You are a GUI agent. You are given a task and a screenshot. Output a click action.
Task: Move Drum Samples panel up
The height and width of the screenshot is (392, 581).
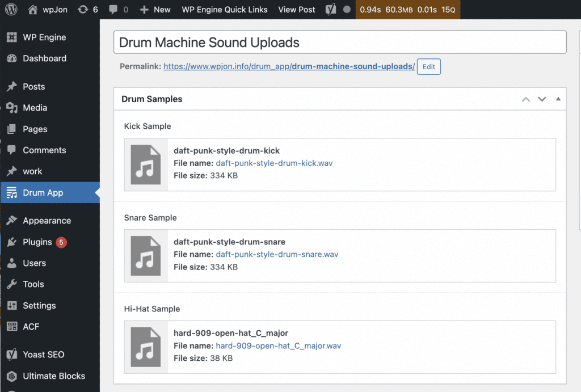coord(526,99)
